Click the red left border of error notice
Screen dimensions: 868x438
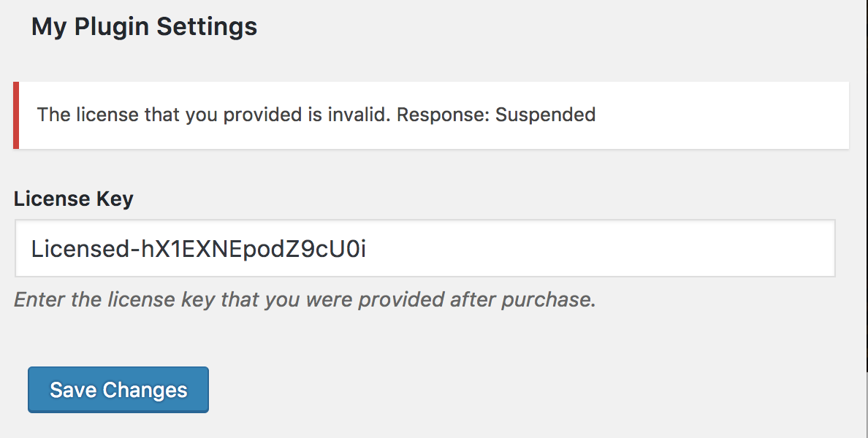(x=15, y=115)
